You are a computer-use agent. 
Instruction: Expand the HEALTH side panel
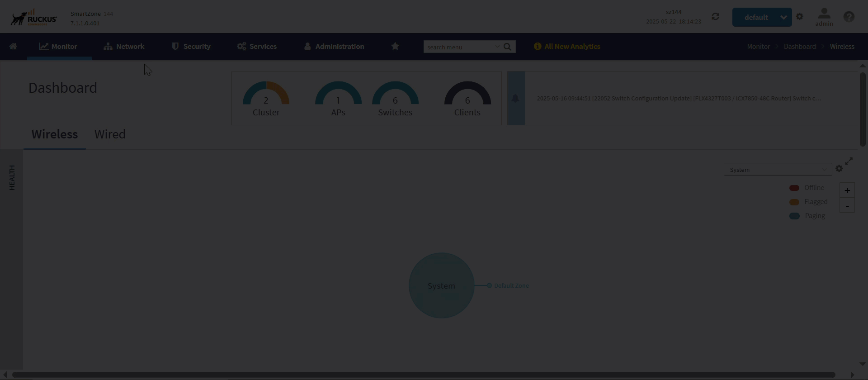12,177
